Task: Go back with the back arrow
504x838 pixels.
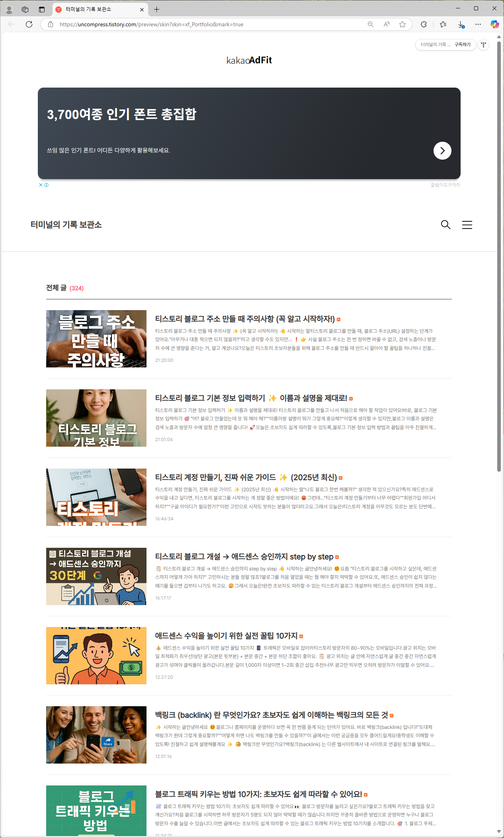Action: 12,24
